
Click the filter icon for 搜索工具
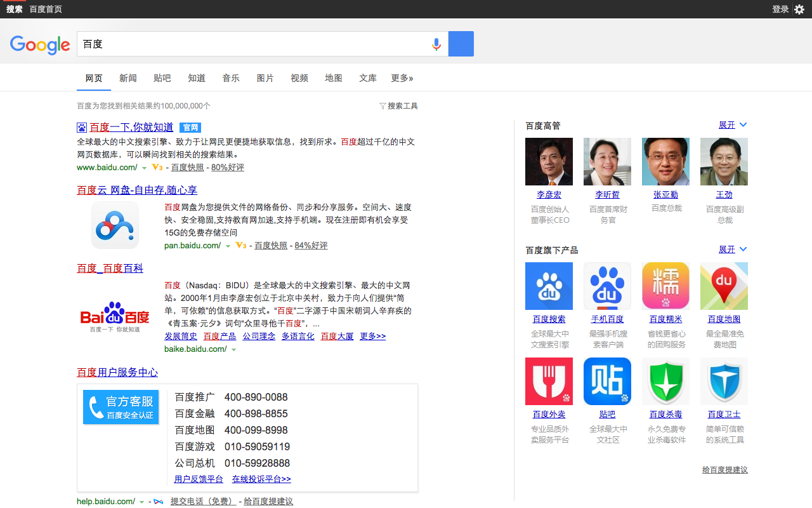click(383, 106)
